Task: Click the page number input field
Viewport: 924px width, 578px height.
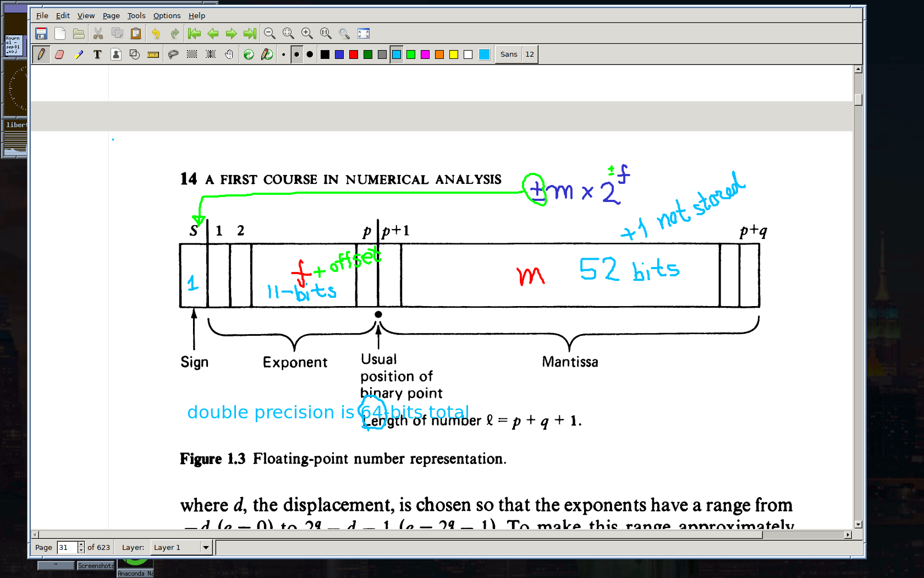Action: coord(67,547)
